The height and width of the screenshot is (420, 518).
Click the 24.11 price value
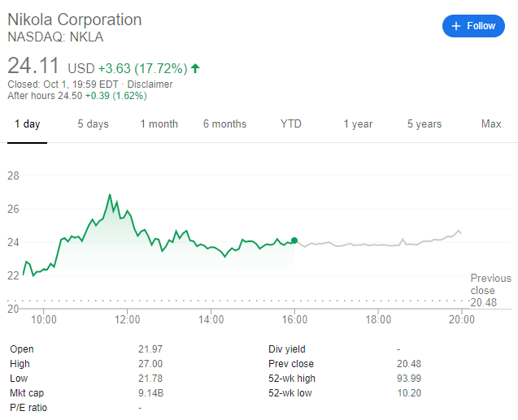(x=33, y=66)
